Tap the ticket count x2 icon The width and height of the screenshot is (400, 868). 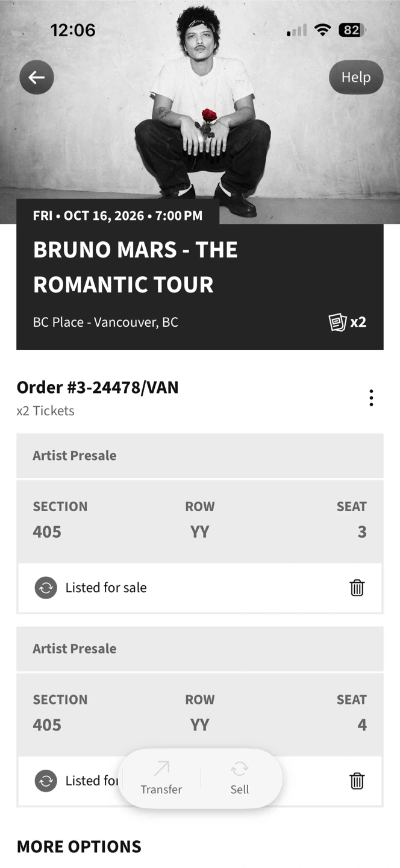pyautogui.click(x=348, y=322)
